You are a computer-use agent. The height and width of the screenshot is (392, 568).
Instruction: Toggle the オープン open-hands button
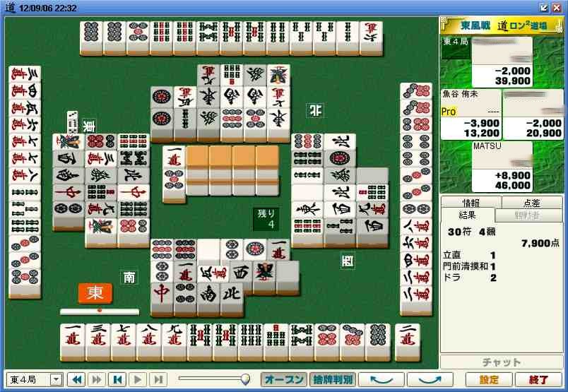point(284,380)
